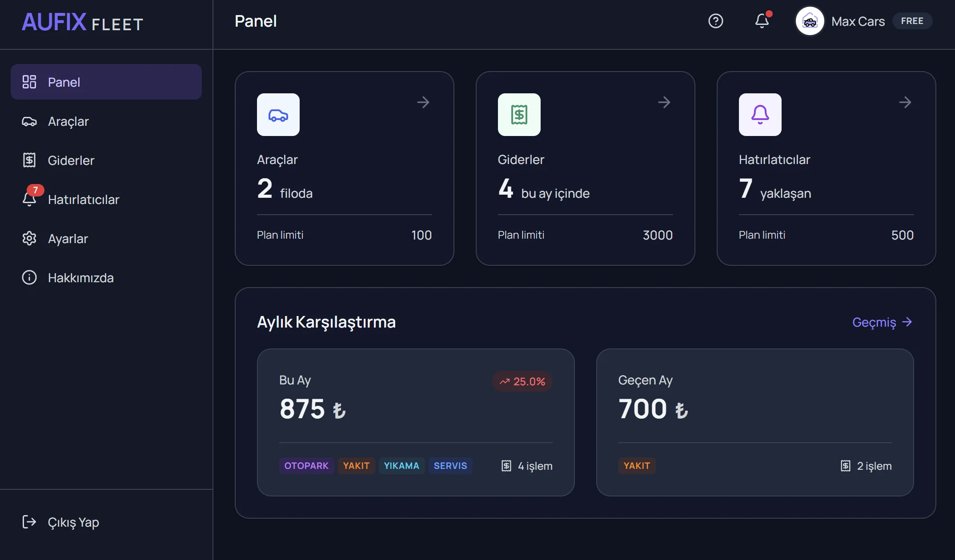Screen dimensions: 955x560
Task: Click the YAKIT tag in Geçen Ay card
Action: pos(637,466)
